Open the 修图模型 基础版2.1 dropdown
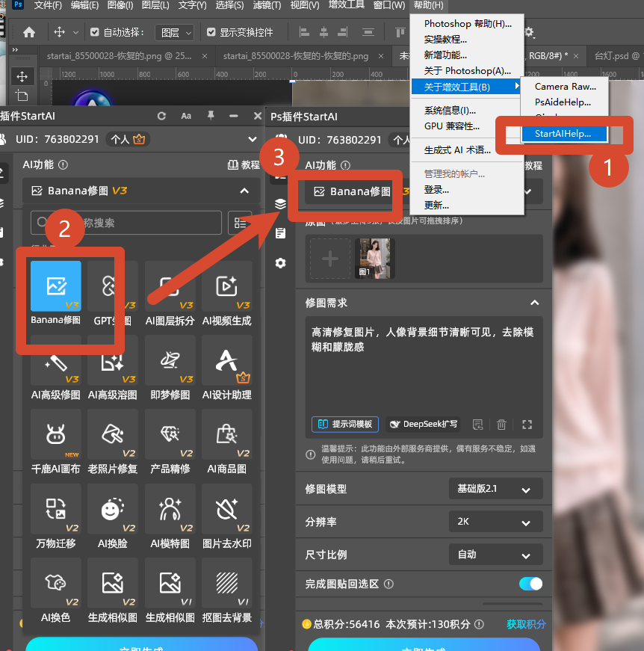 (496, 489)
